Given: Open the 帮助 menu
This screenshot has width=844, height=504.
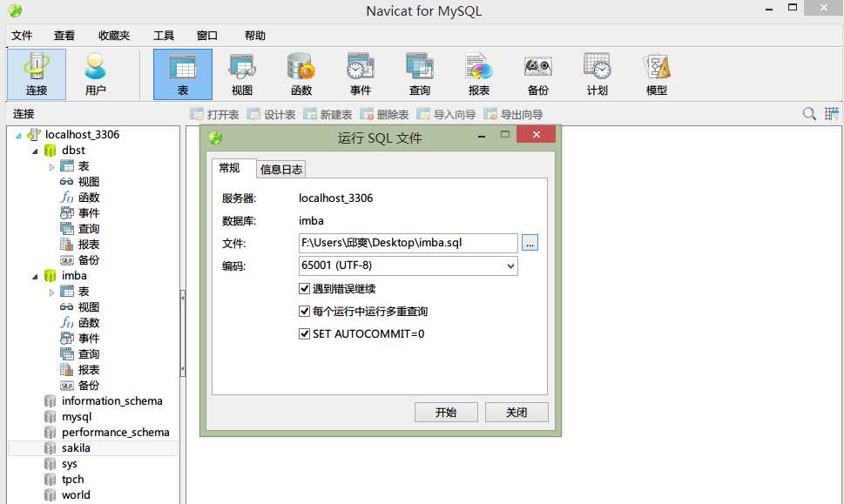Looking at the screenshot, I should tap(254, 36).
